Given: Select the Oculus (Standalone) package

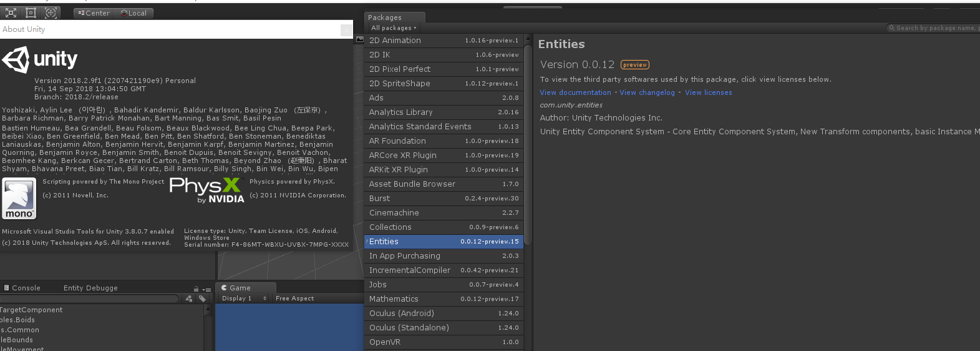Looking at the screenshot, I should pos(444,328).
